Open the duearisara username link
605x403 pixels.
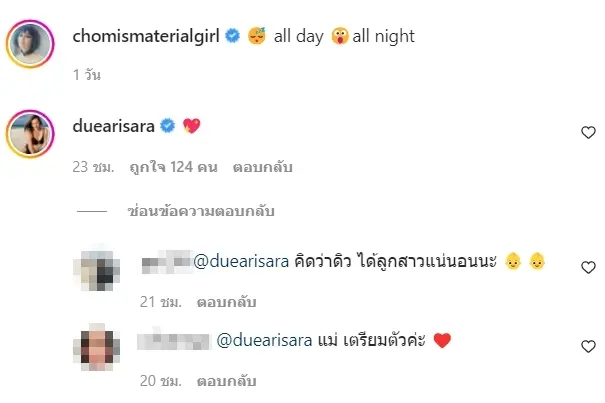click(x=113, y=126)
